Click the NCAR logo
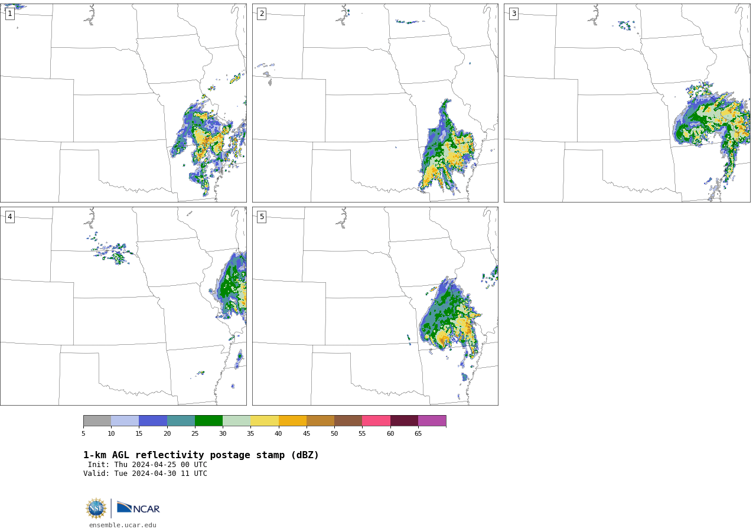The height and width of the screenshot is (532, 756). tap(138, 508)
